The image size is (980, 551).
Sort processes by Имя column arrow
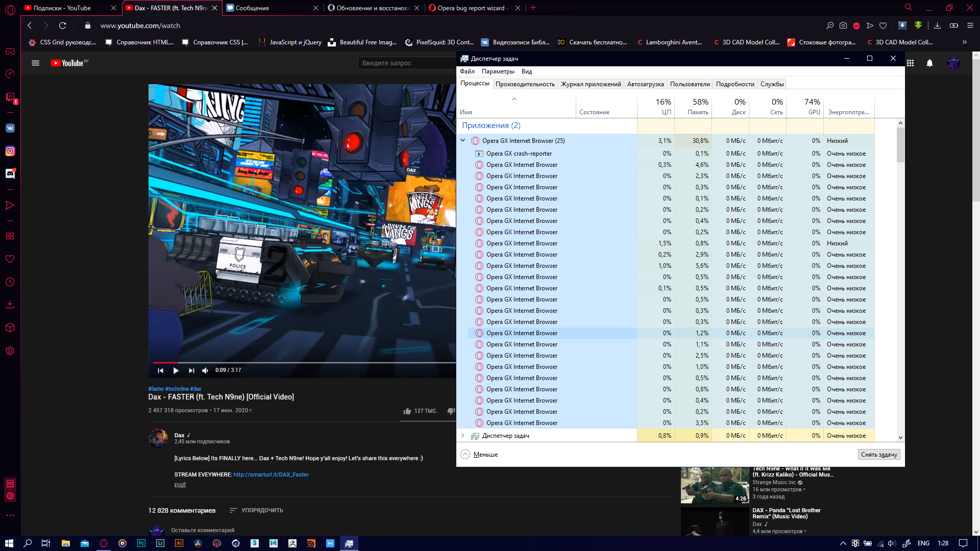pyautogui.click(x=514, y=99)
